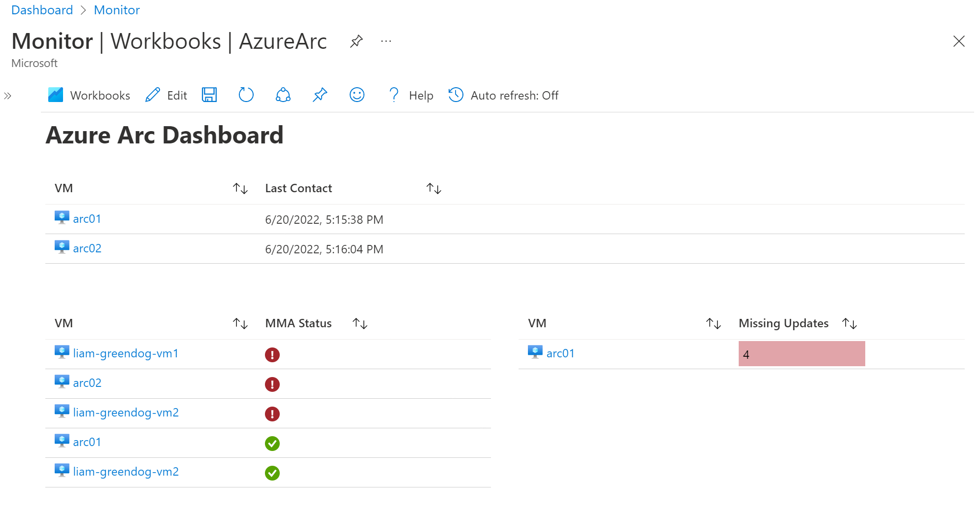This screenshot has width=980, height=518.
Task: Click the green healthy status for arc01
Action: (272, 443)
